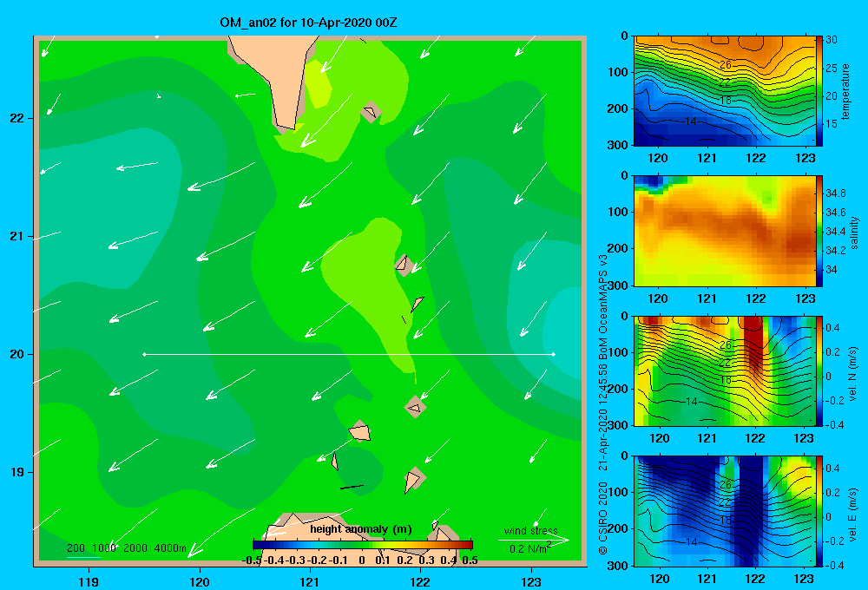Click latitude label 20 on map axis
Image resolution: width=868 pixels, height=590 pixels.
[17, 354]
